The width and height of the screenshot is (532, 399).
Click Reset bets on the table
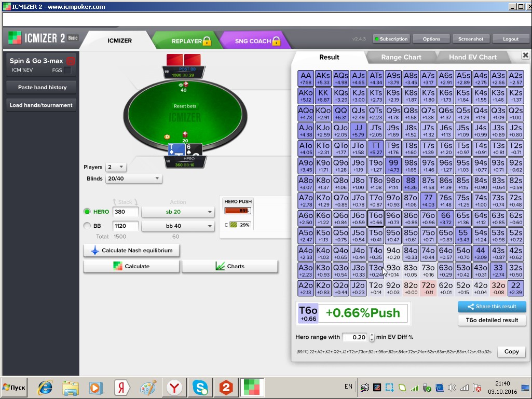pyautogui.click(x=185, y=106)
